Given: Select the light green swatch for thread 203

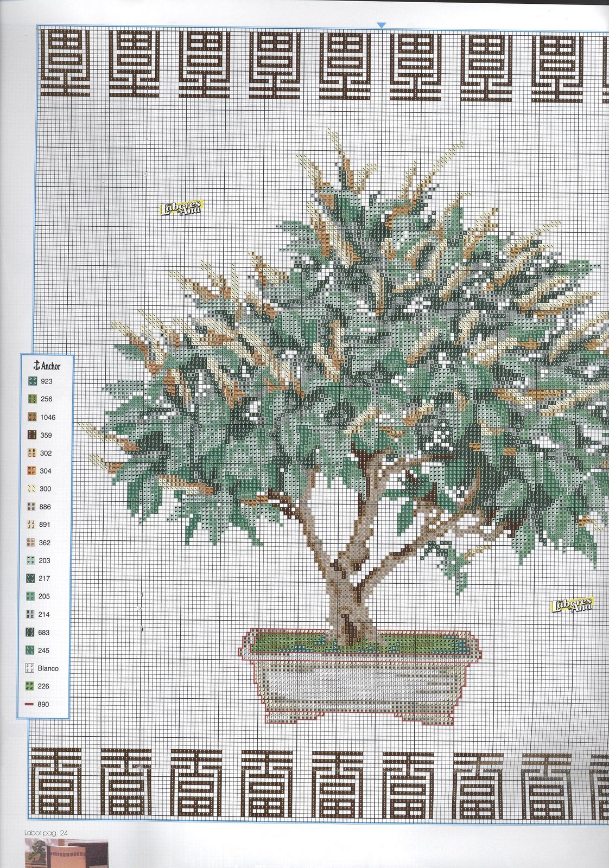Looking at the screenshot, I should click(31, 560).
